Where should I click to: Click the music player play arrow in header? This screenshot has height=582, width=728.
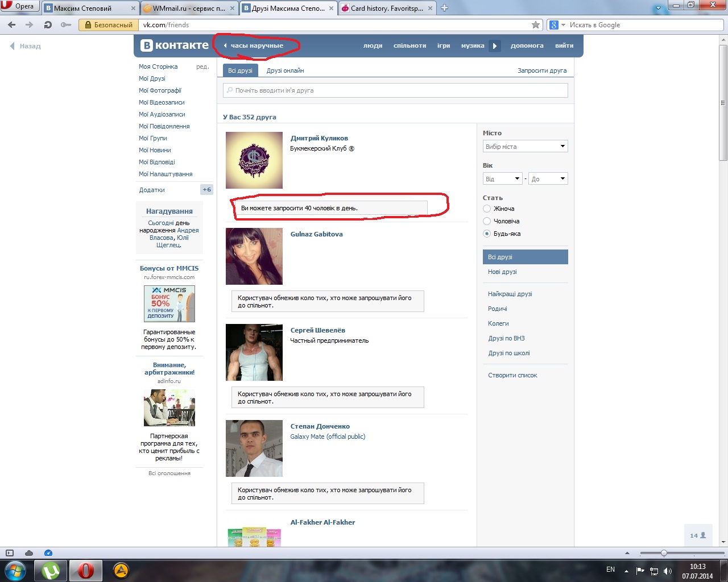[x=495, y=46]
